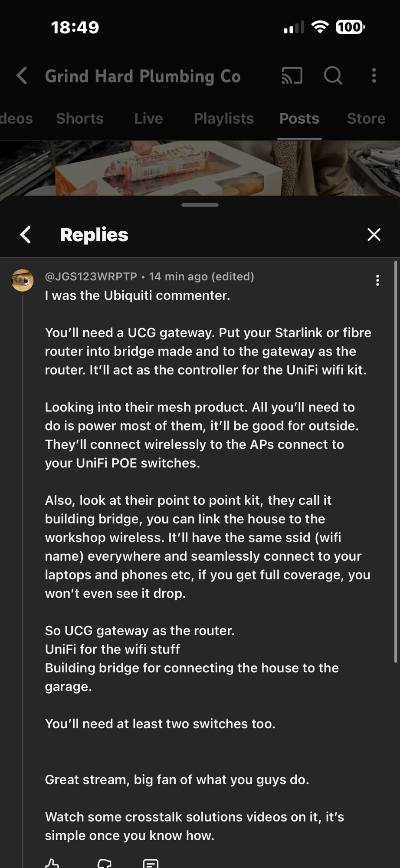
Task: Open the Store tab
Action: click(366, 118)
